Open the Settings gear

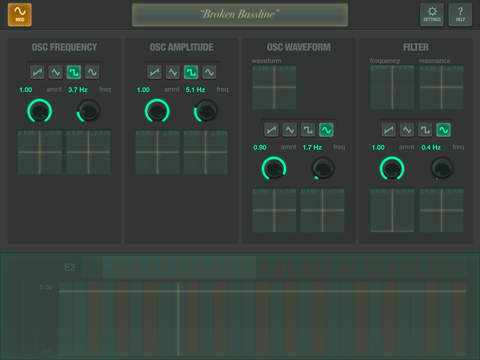[x=432, y=15]
